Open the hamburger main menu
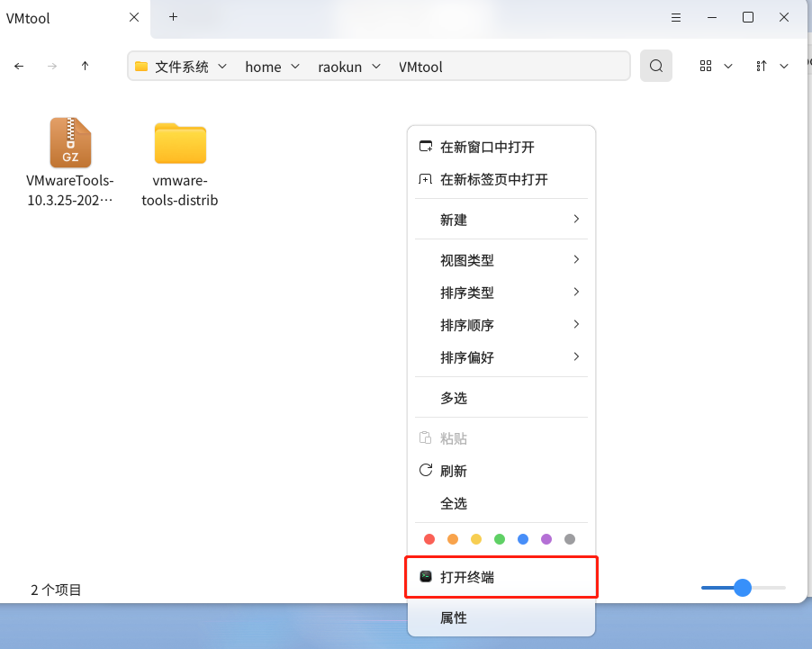The width and height of the screenshot is (812, 649). point(676,18)
